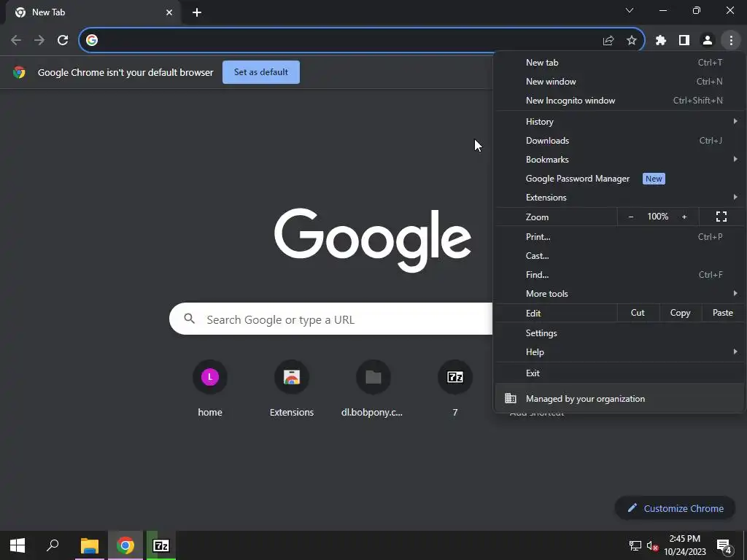The height and width of the screenshot is (560, 747).
Task: Open Downloads from the menu
Action: click(619, 141)
